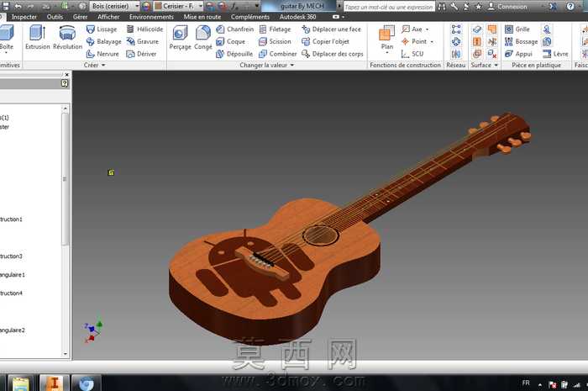Open the Gérer tab
Image resolution: width=588 pixels, height=391 pixels.
click(81, 17)
